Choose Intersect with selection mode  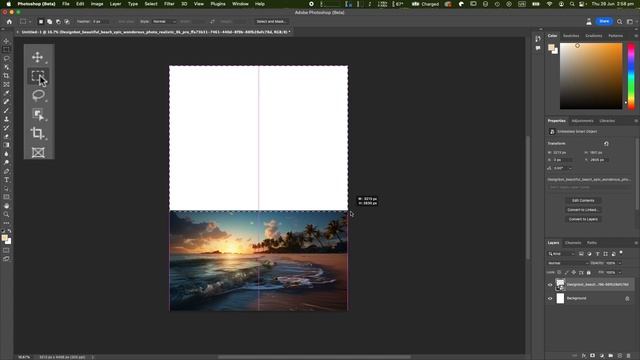pos(67,22)
